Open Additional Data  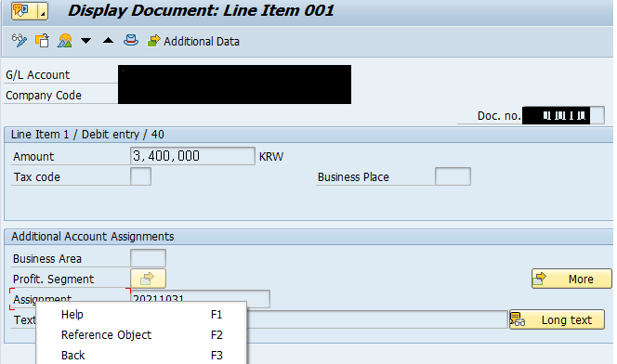(193, 41)
